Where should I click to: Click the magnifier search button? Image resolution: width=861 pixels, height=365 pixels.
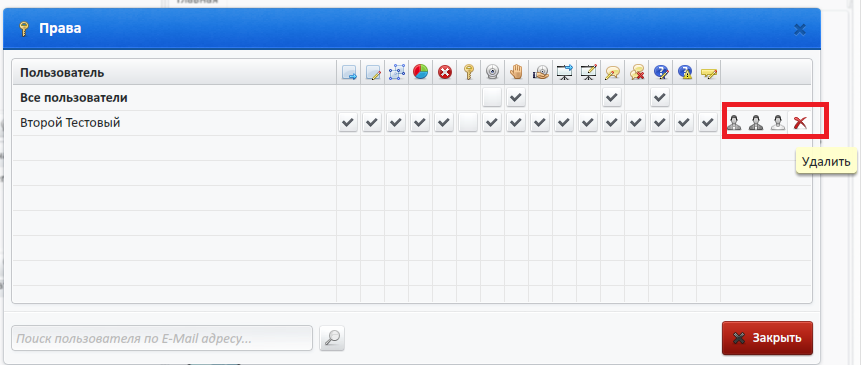click(332, 338)
